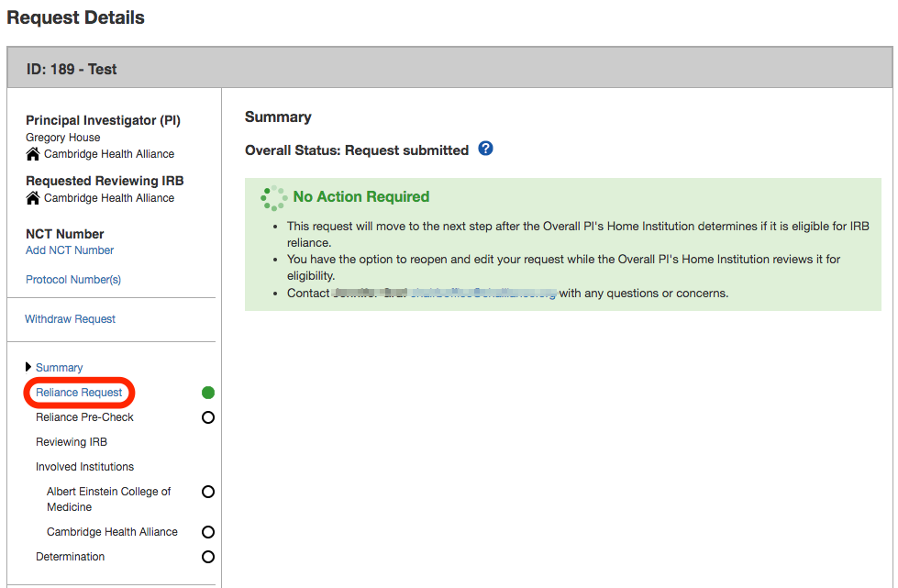Click the circled Reliance Request item

[78, 392]
